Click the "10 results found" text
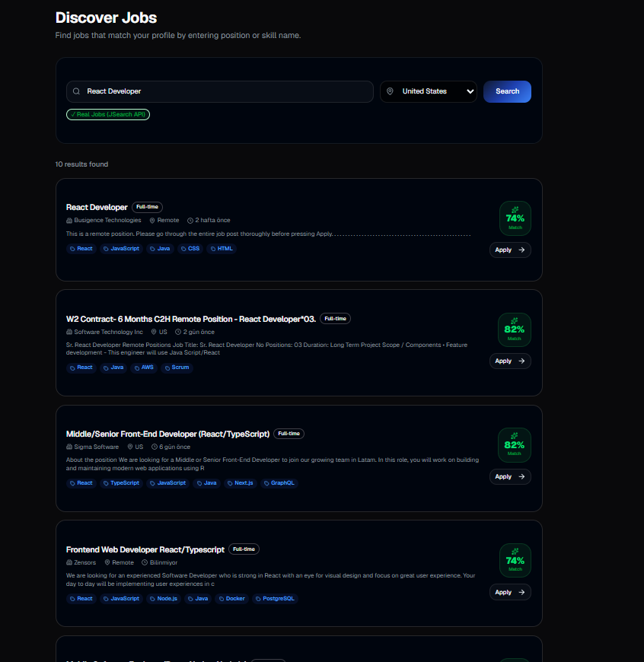 point(81,164)
